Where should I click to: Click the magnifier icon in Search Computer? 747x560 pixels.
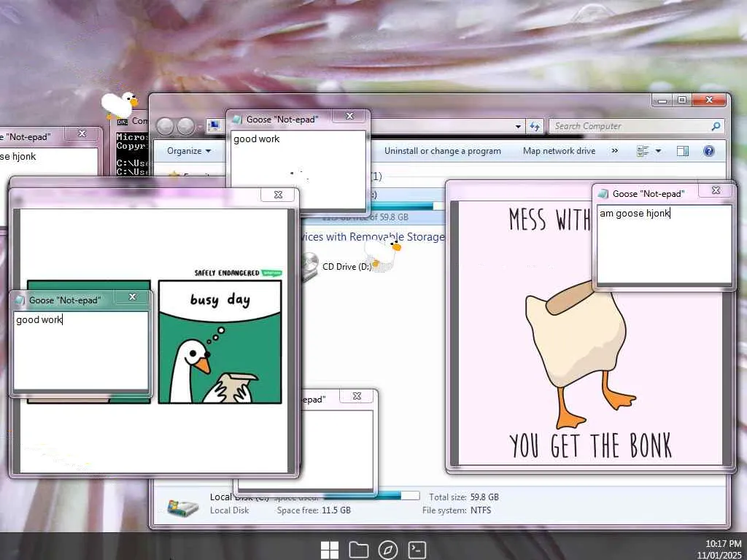[716, 126]
